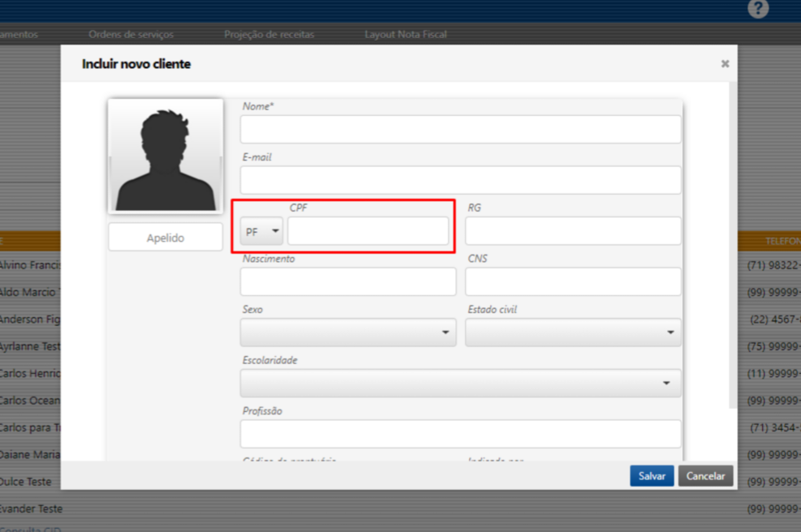This screenshot has height=532, width=801.
Task: Click the RG input field
Action: pos(573,231)
